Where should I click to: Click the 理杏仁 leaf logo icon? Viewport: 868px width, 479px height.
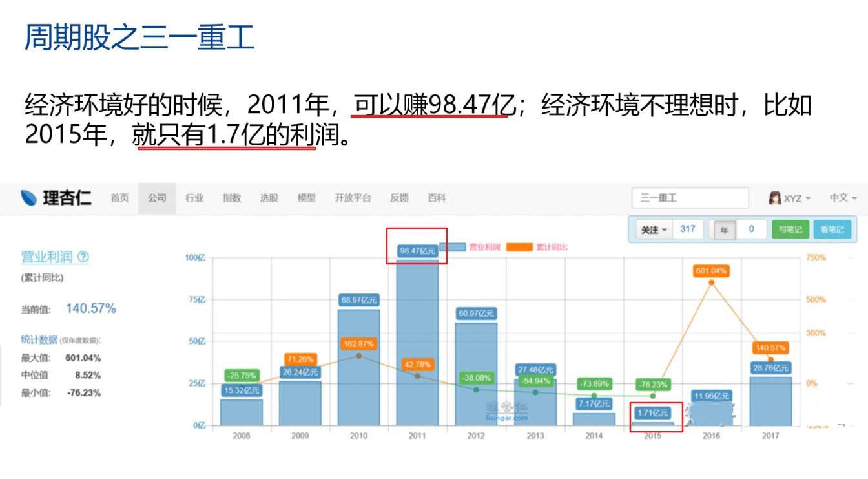[29, 198]
